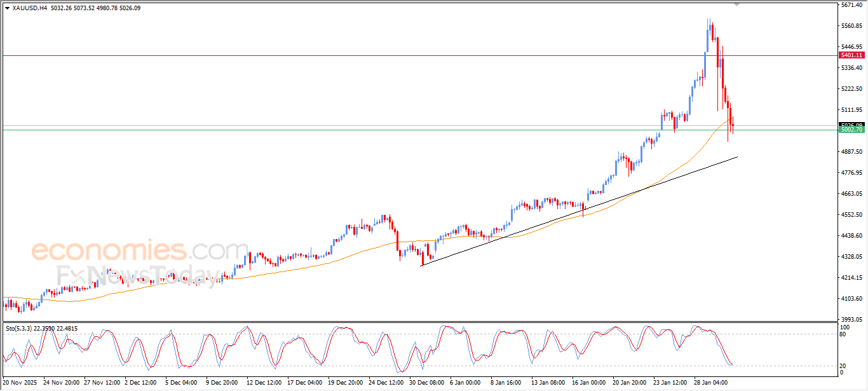Select the red horizontal resistance line

click(419, 55)
